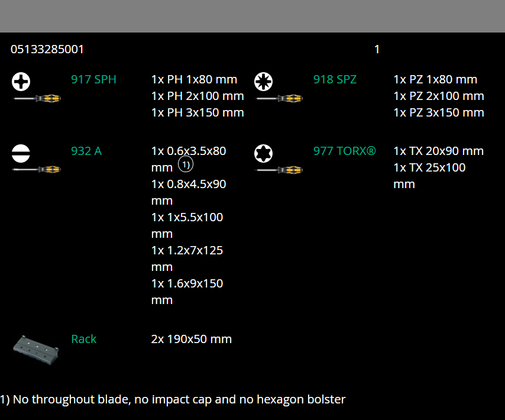Click the Phillips cross-head symbol icon
Image resolution: width=505 pixels, height=420 pixels.
pyautogui.click(x=21, y=81)
